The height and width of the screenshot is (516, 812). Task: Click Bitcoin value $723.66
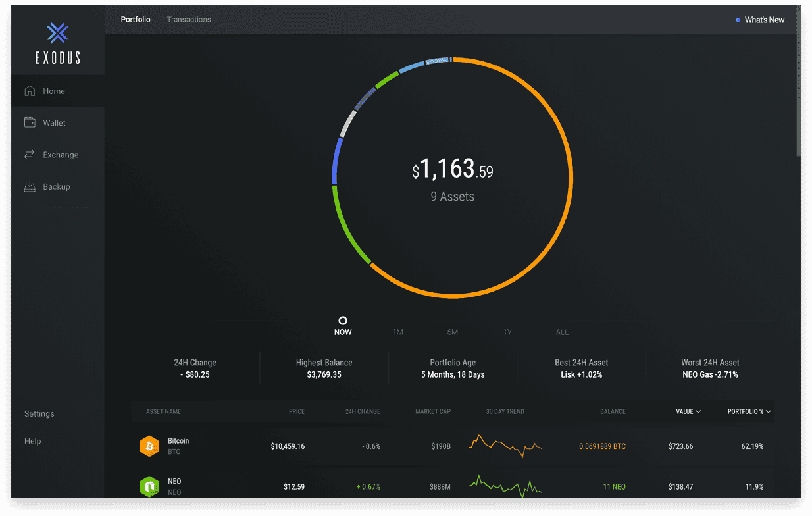[x=680, y=446]
